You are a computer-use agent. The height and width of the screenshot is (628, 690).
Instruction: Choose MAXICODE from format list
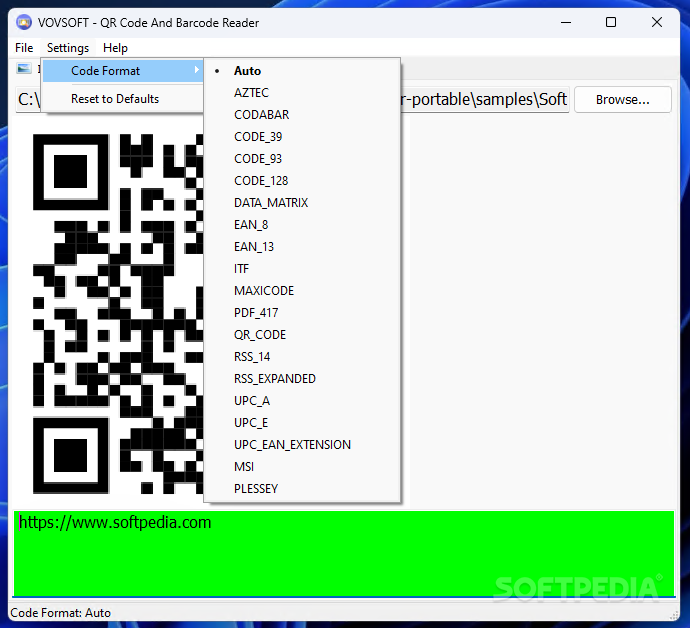(x=302, y=291)
